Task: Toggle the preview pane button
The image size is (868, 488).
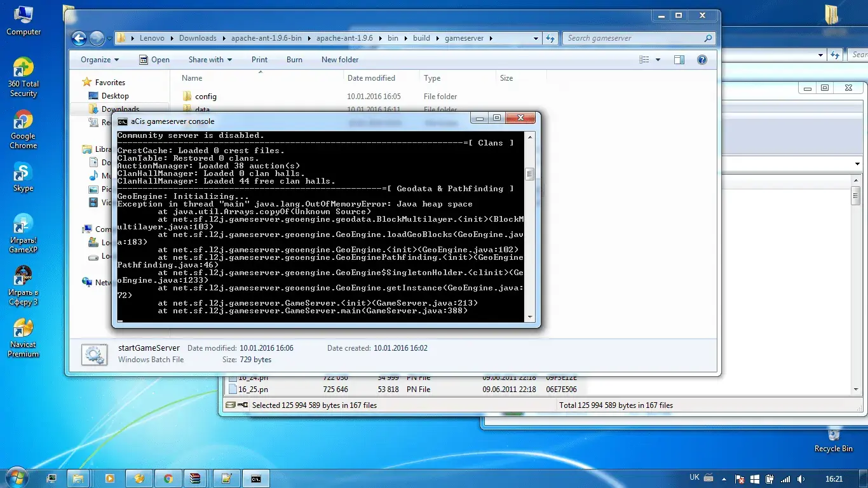Action: coord(679,60)
